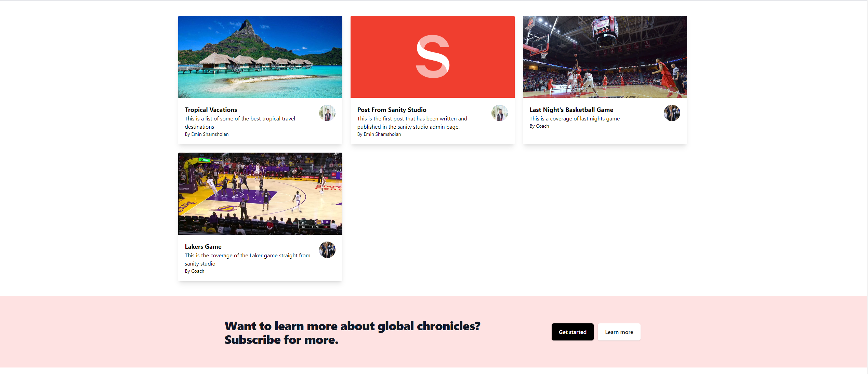Screen dimensions: 868x374
Task: Click author avatar on Post From Sanity Studio card
Action: point(499,113)
